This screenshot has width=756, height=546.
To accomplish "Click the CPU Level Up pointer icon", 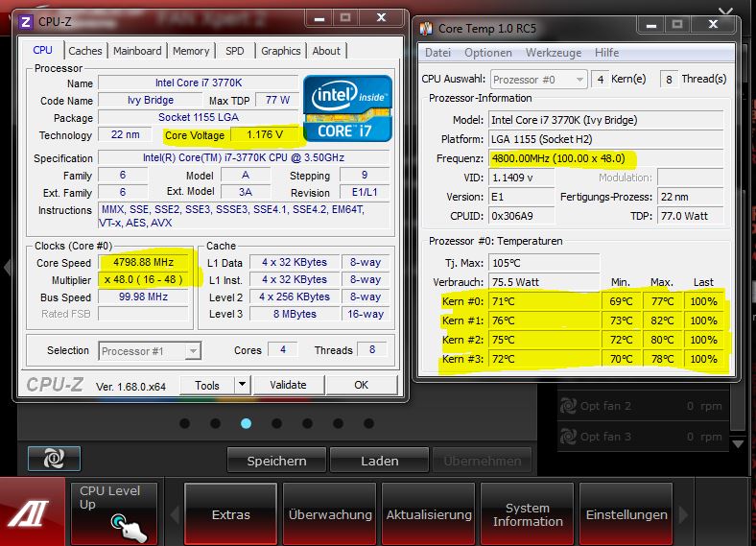I will pyautogui.click(x=129, y=527).
